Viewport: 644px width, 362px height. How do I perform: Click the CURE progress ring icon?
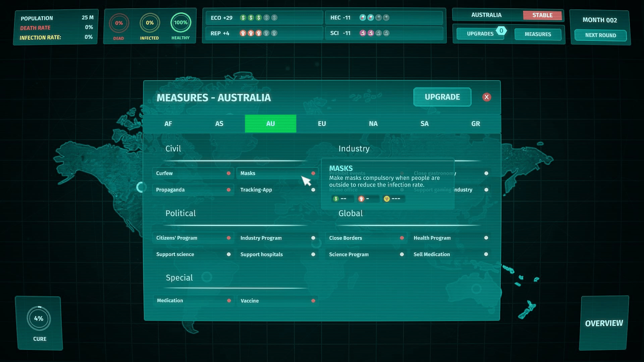(39, 318)
